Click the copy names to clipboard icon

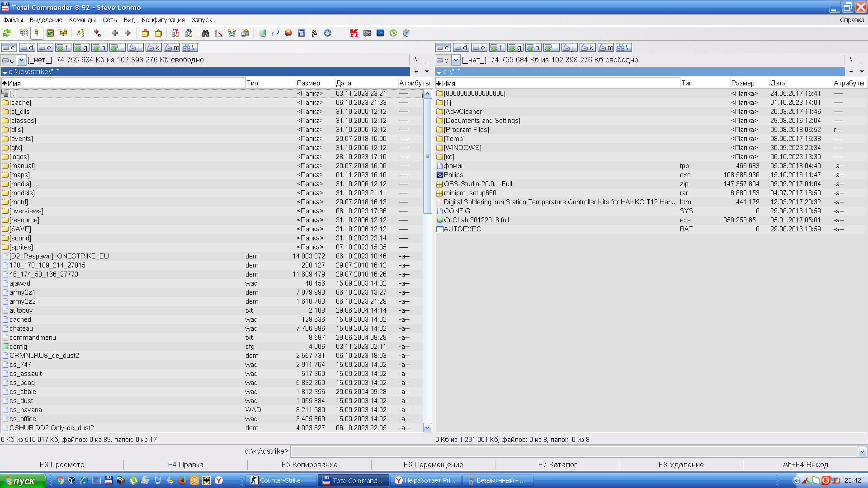pos(245,33)
